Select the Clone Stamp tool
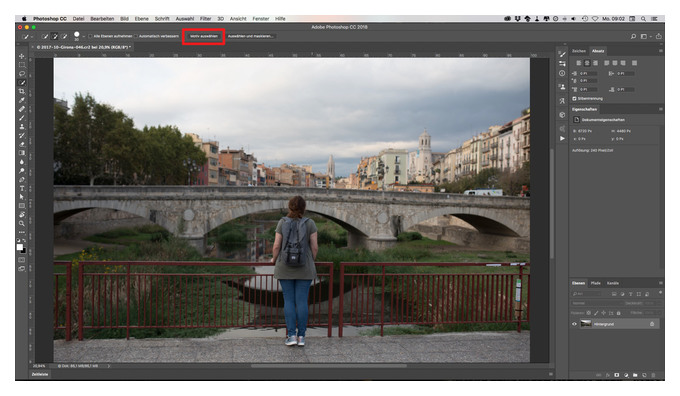Viewport: 680px width, 396px height. (22, 127)
